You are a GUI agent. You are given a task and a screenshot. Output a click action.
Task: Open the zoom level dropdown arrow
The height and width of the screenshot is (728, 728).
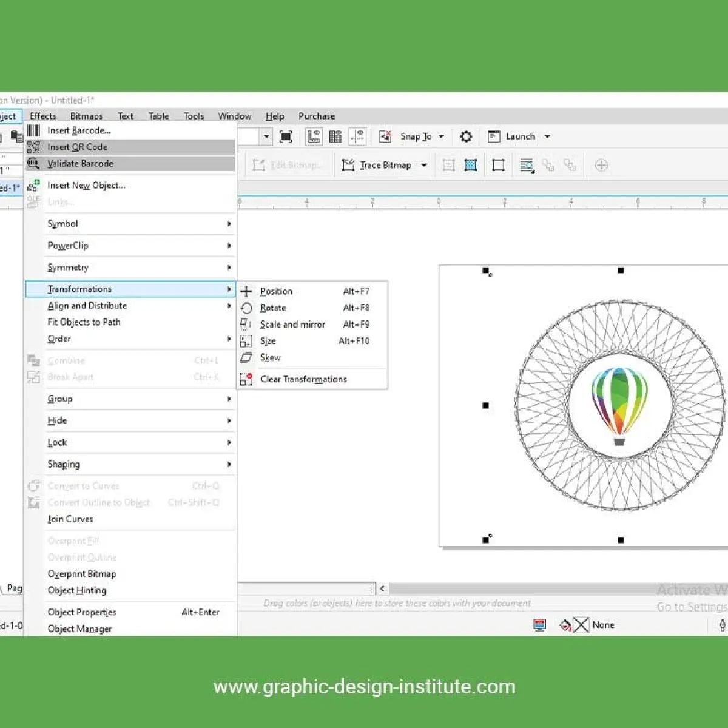point(266,136)
